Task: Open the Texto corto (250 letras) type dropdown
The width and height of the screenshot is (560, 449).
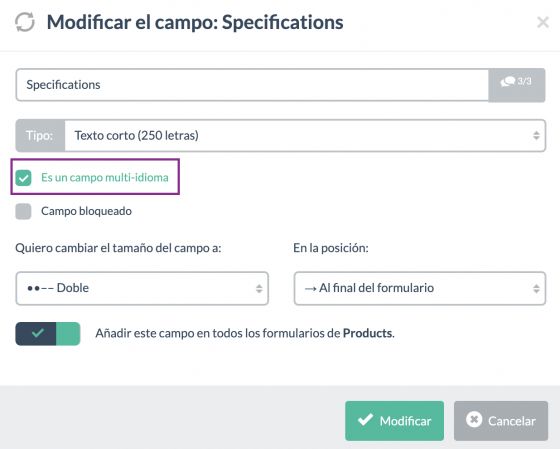Action: (305, 135)
